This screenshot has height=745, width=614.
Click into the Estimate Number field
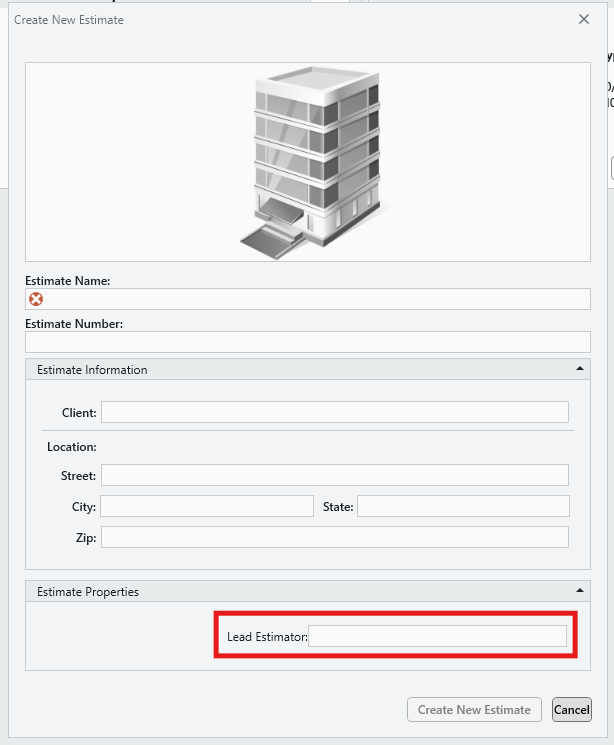[x=308, y=343]
